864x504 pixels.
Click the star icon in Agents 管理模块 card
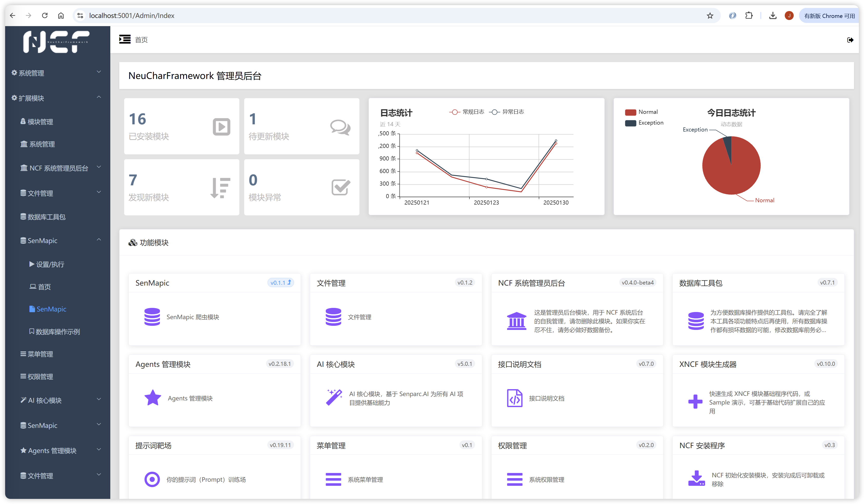click(x=153, y=398)
